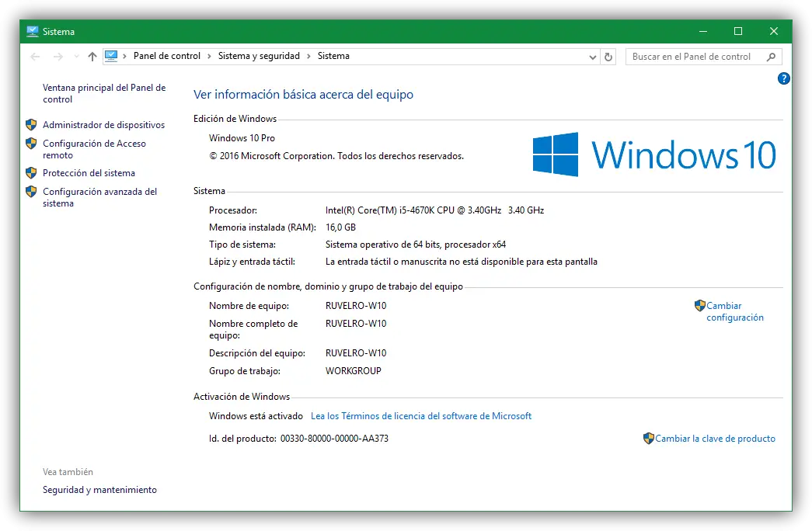Open recent locations dropdown arrow

pyautogui.click(x=76, y=57)
